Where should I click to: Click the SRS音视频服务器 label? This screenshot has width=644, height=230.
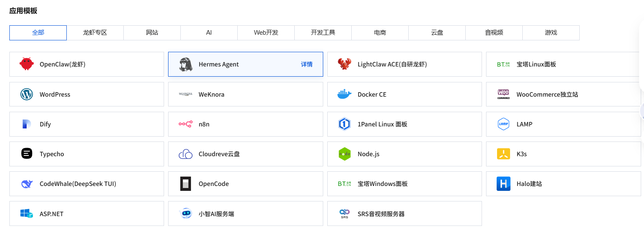pos(381,214)
